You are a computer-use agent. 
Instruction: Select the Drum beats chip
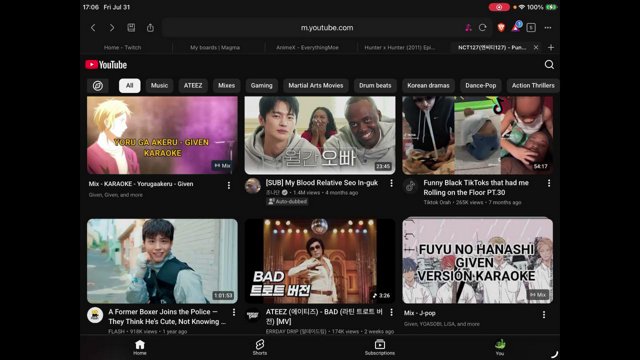pyautogui.click(x=375, y=86)
